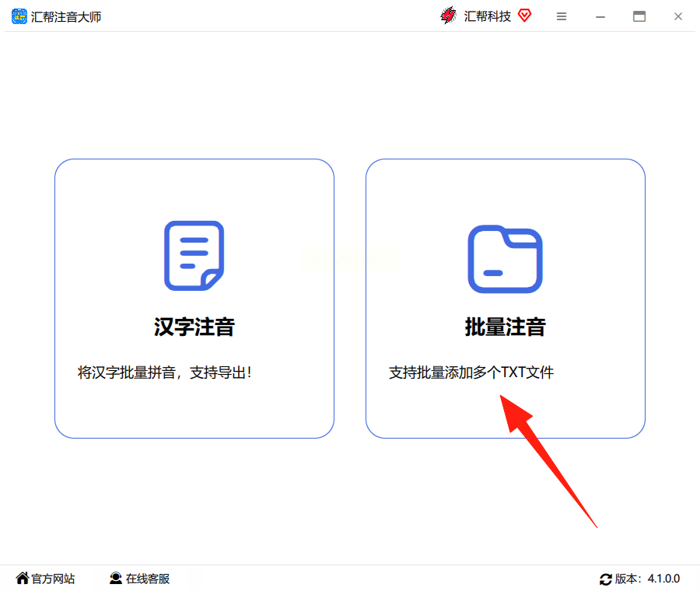The height and width of the screenshot is (591, 700).
Task: Click the version number 4.1.0.0
Action: coord(664,579)
